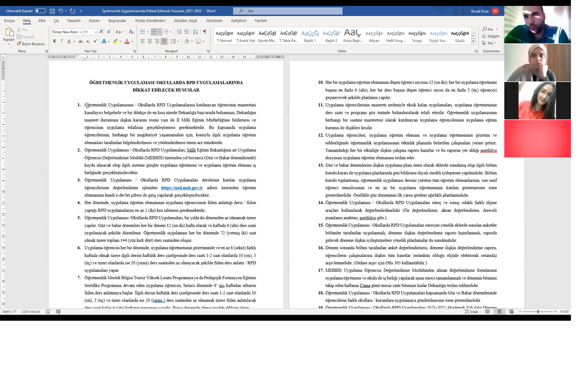Viewport: 584px width, 392px height.
Task: Open the Change Case (Aa) dropdown
Action: [119, 32]
